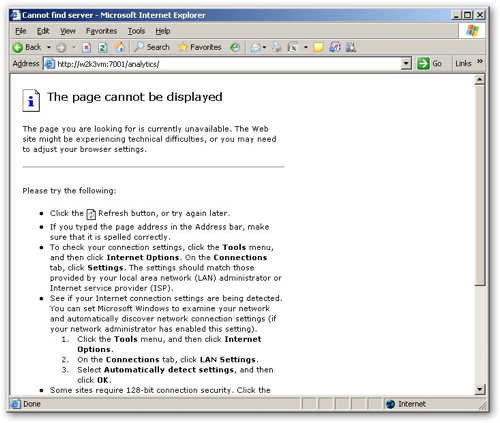Screen dimensions: 500x423
Task: Click the 'Internet' zone status text
Action: [412, 404]
